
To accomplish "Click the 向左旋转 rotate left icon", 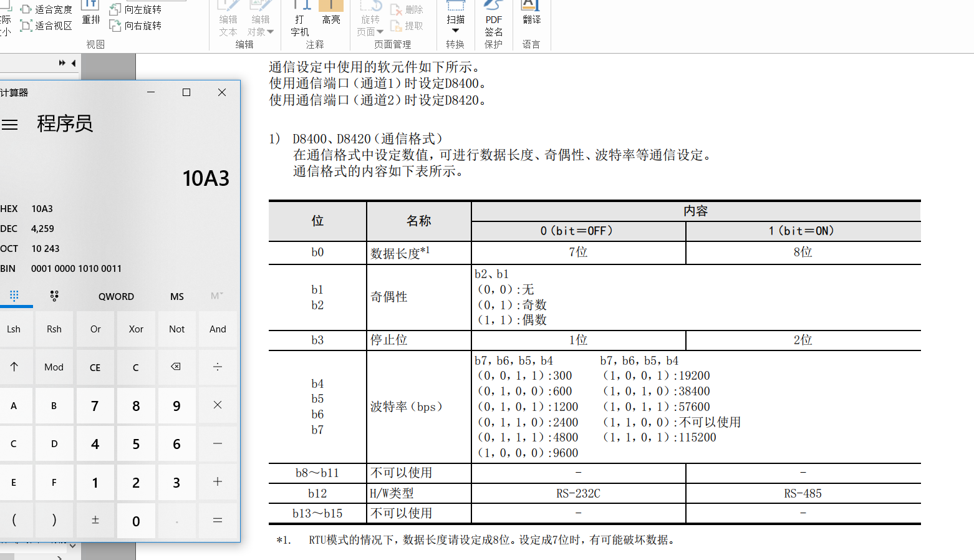I will coord(115,9).
